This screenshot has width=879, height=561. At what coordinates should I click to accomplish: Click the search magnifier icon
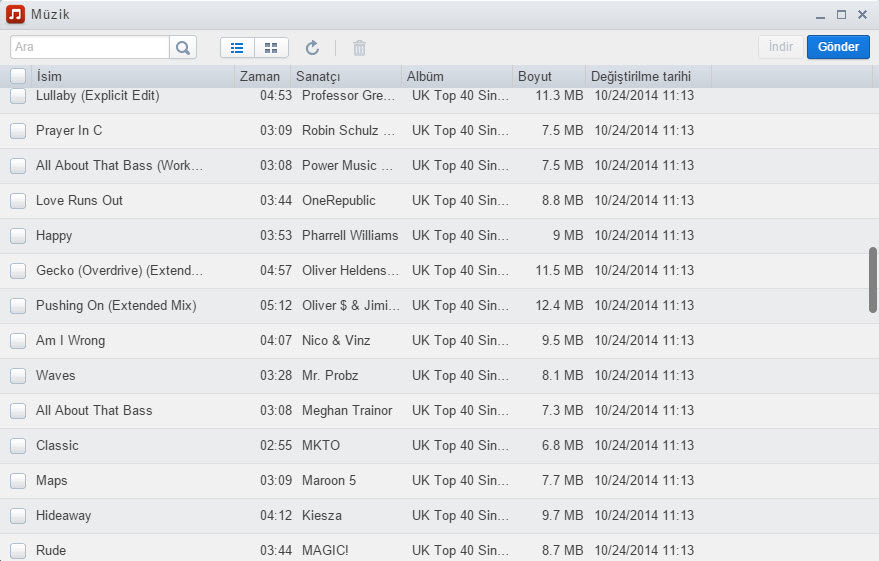(x=183, y=47)
